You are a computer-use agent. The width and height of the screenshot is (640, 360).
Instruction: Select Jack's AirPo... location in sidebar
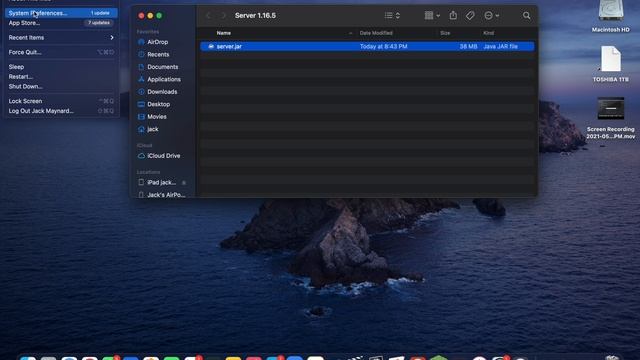pos(166,195)
